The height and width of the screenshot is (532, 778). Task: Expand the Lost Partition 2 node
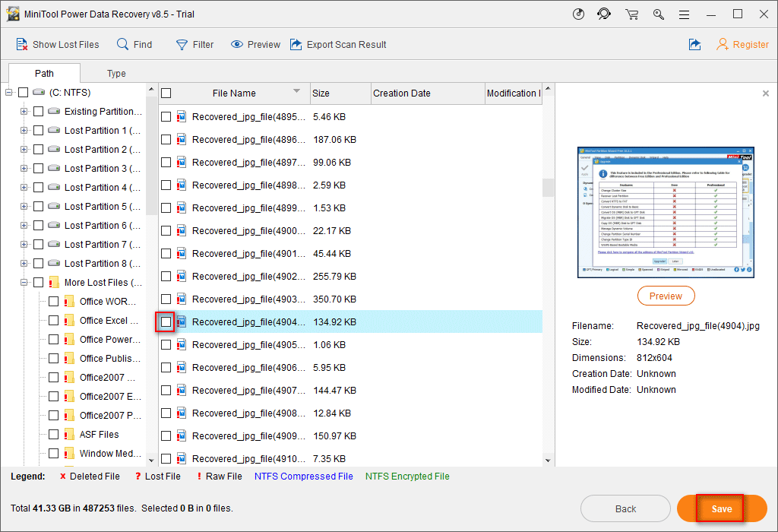pos(24,150)
